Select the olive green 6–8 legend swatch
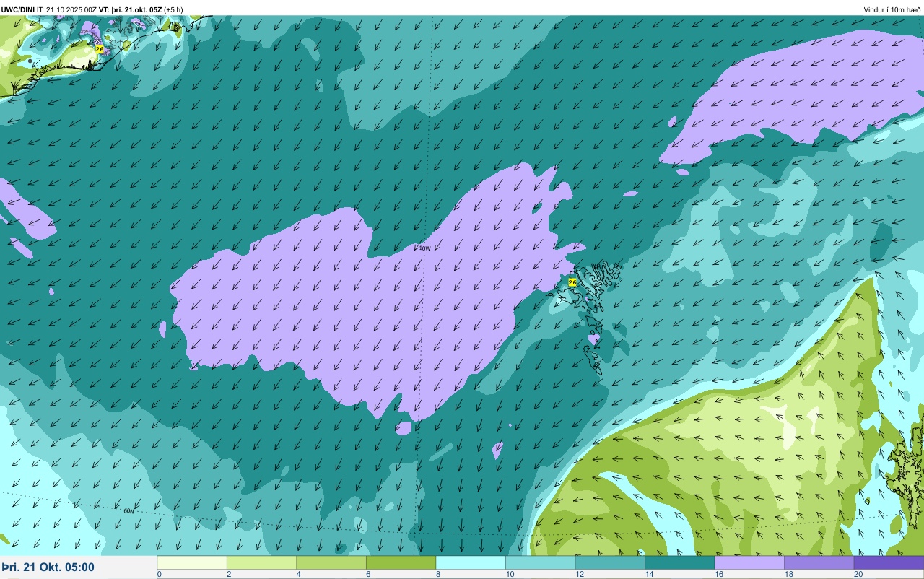This screenshot has width=924, height=579. click(x=401, y=562)
